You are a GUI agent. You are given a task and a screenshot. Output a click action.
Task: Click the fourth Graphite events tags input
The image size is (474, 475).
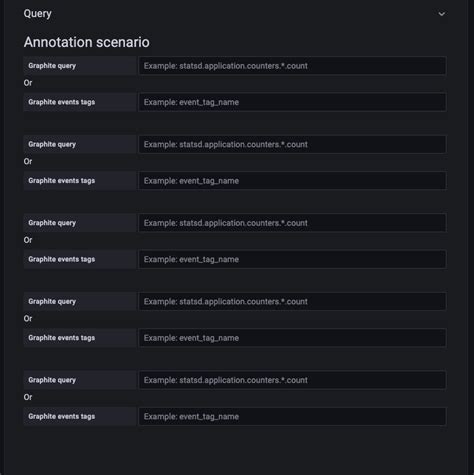[292, 338]
